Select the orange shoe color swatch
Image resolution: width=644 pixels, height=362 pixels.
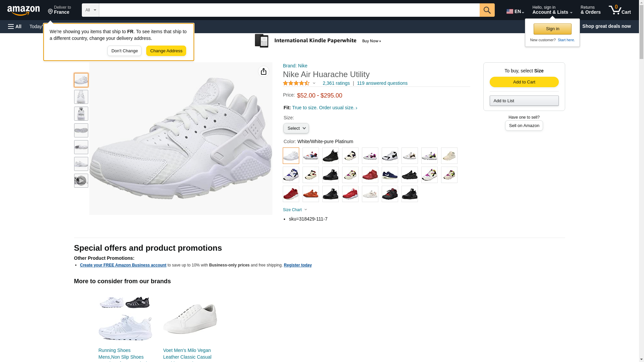tap(311, 194)
